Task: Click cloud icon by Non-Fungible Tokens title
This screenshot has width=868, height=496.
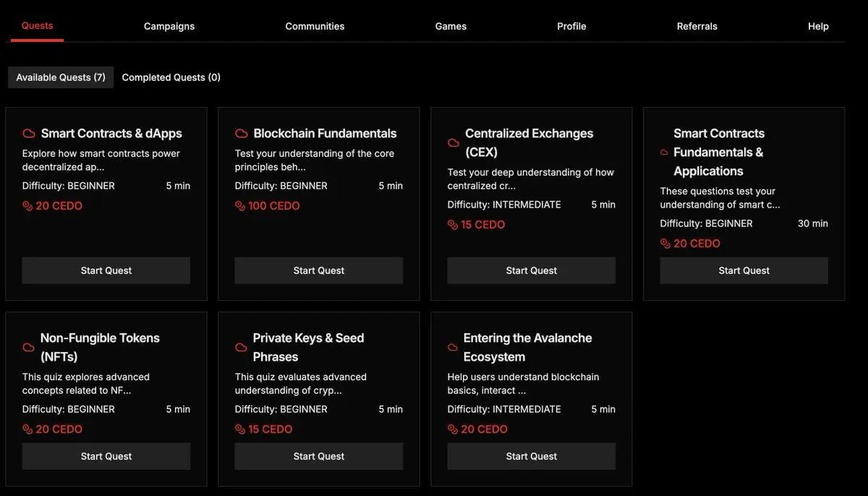Action: pos(29,348)
